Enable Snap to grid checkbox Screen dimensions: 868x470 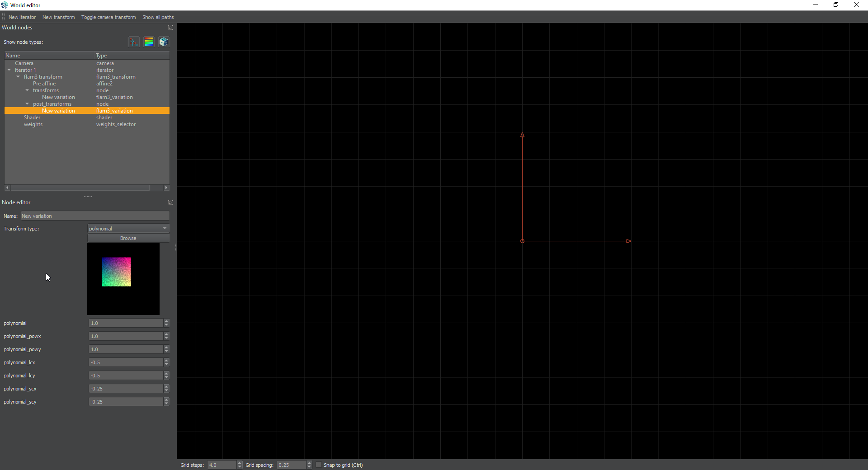pos(319,465)
